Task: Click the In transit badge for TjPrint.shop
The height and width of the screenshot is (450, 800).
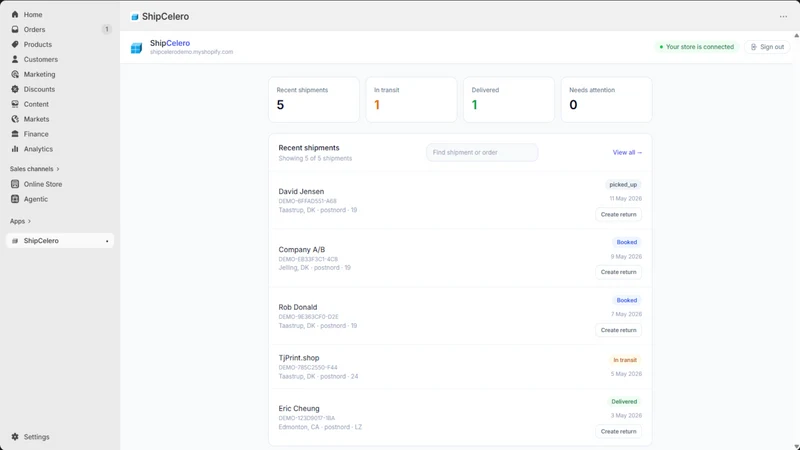Action: [625, 360]
